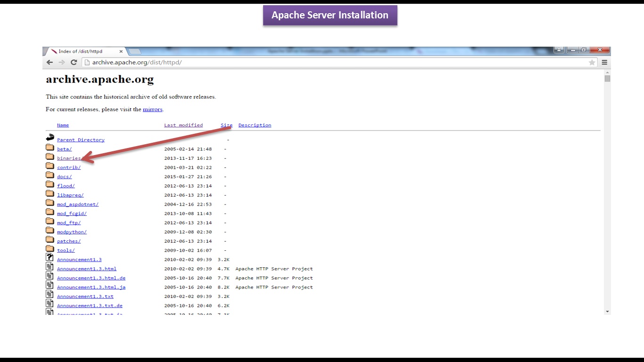Go back using the browser back arrow
Image resolution: width=644 pixels, height=362 pixels.
pos(50,62)
